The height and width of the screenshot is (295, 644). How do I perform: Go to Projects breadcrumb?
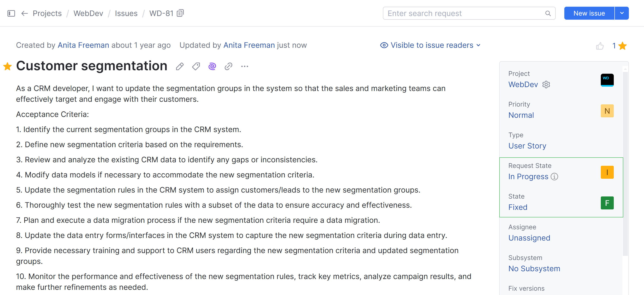pos(47,13)
